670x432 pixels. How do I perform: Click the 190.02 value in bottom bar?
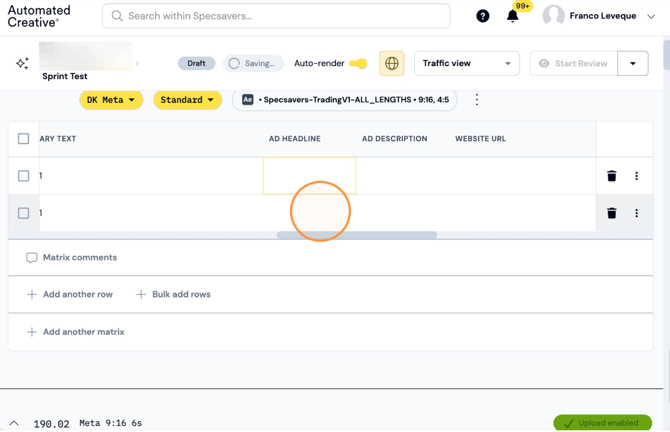[x=51, y=424]
